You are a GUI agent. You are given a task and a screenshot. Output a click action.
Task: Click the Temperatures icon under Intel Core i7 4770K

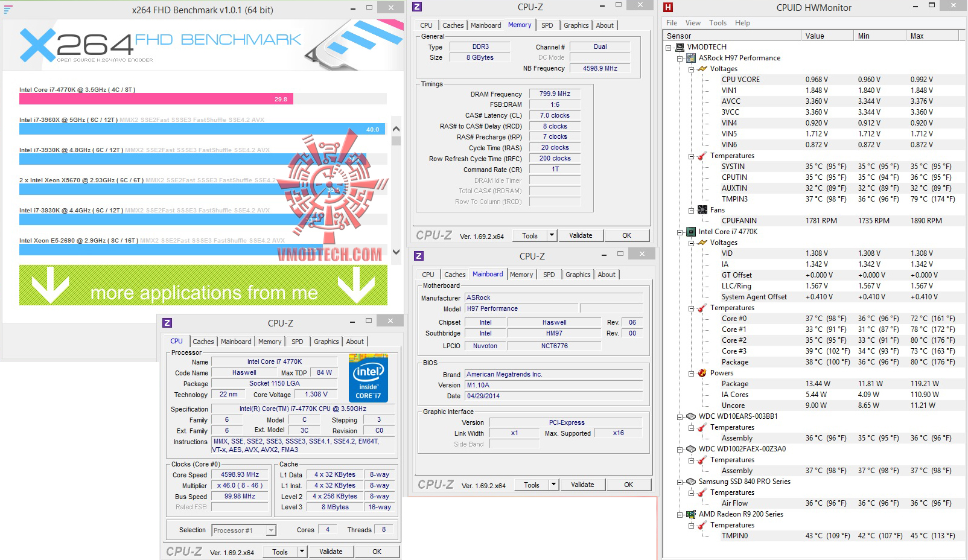point(702,308)
